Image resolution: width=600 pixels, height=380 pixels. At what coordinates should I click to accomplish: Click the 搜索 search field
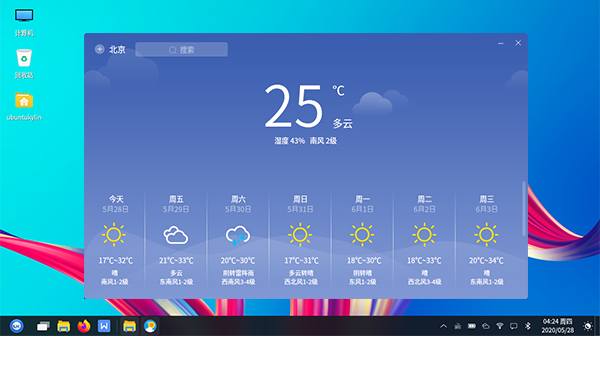181,49
